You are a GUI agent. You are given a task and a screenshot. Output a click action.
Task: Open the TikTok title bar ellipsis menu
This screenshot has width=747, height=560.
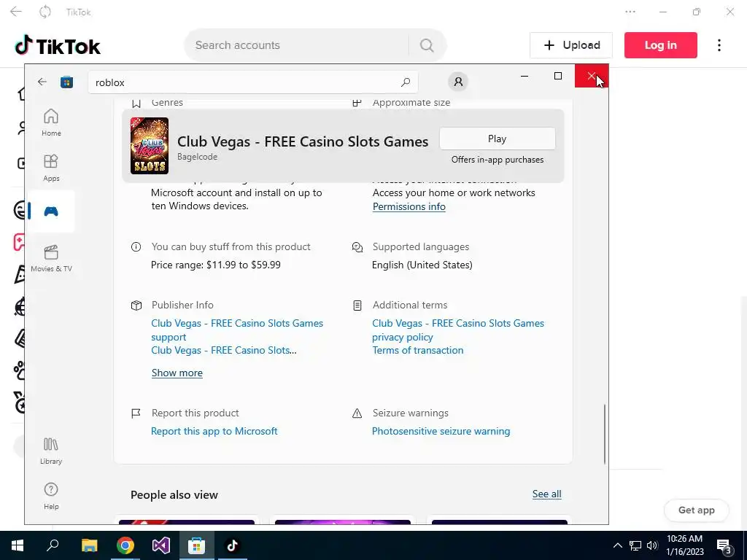[x=630, y=12]
